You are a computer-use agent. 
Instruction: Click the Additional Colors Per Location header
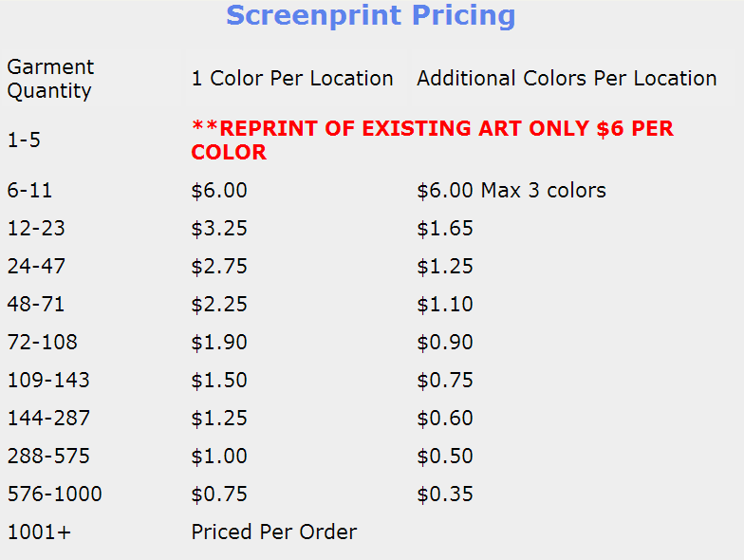[567, 79]
